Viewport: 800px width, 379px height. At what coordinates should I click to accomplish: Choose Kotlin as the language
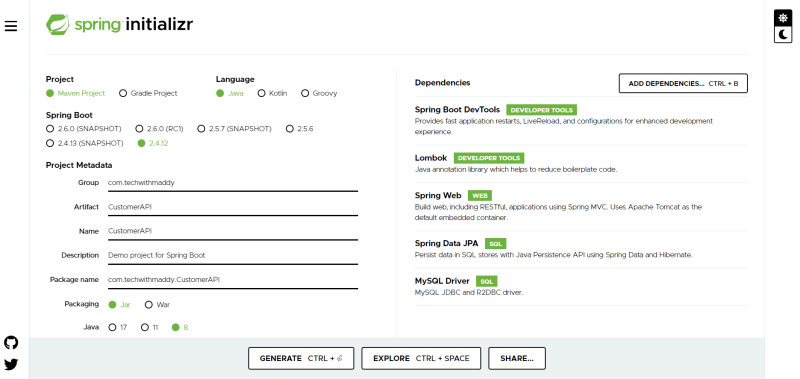click(x=272, y=93)
